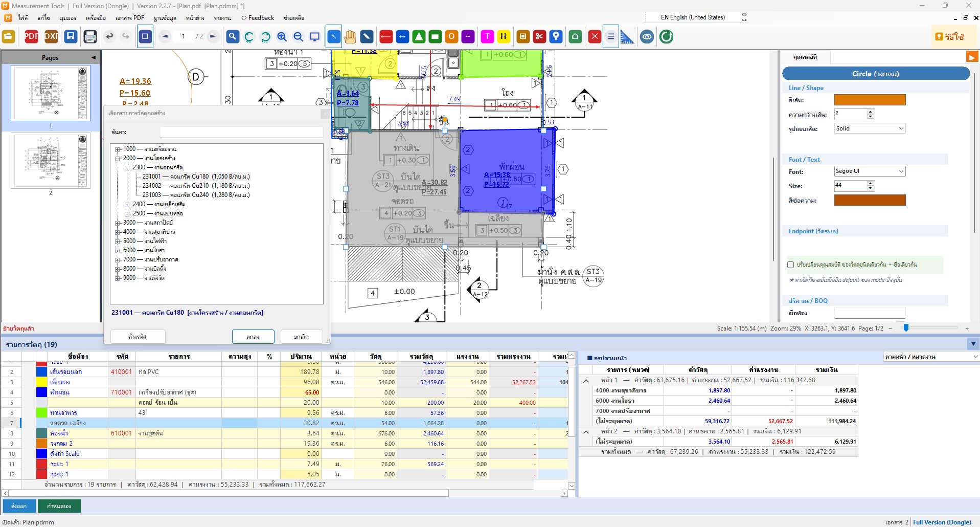Open the Segoe UI font dropdown
Screen dimensions: 980x527
click(870, 171)
